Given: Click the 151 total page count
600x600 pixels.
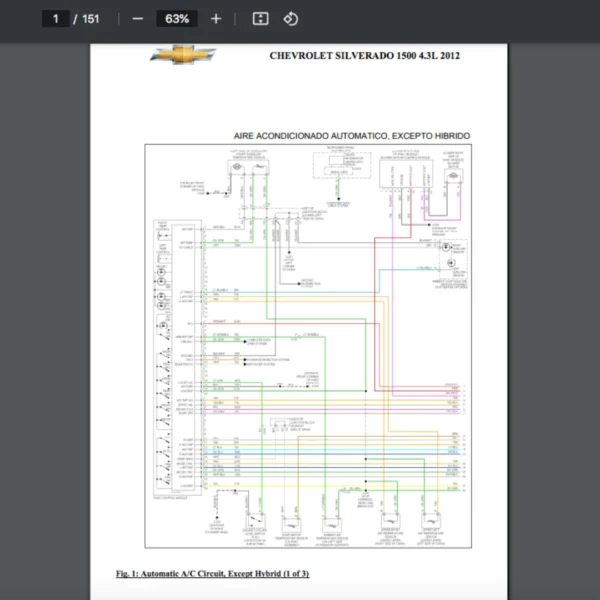Looking at the screenshot, I should [x=90, y=19].
